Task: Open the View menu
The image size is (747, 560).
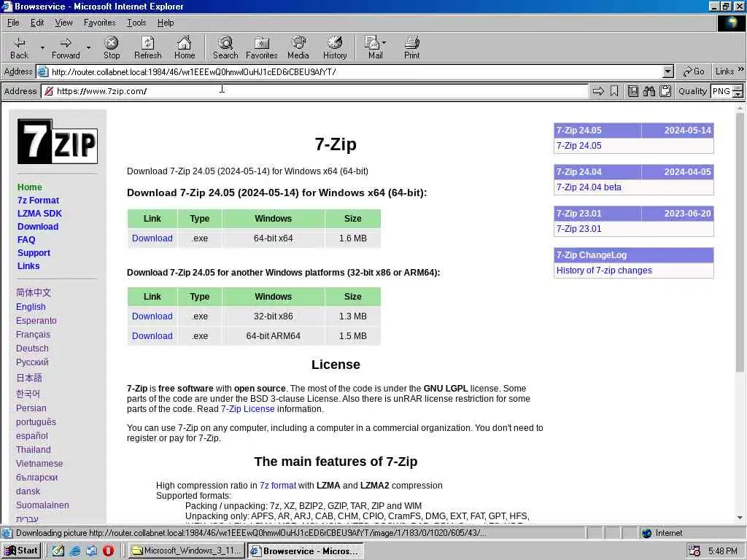Action: pyautogui.click(x=63, y=23)
